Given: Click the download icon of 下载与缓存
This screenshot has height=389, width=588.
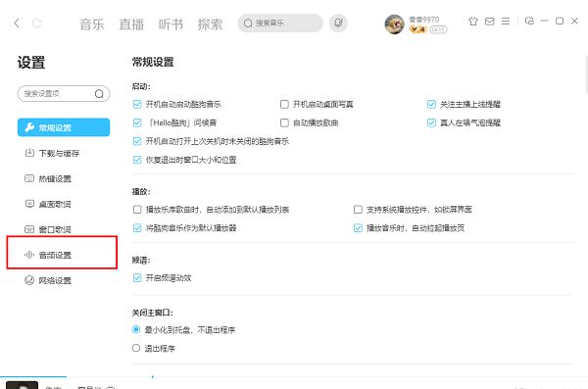Looking at the screenshot, I should (x=29, y=153).
